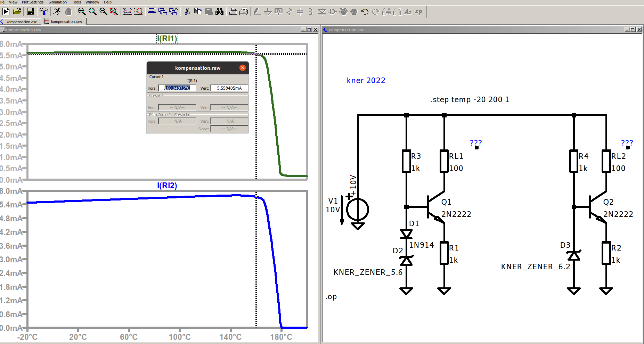Switch to the kompensation.asc tab
This screenshot has height=344, width=644.
21,22
